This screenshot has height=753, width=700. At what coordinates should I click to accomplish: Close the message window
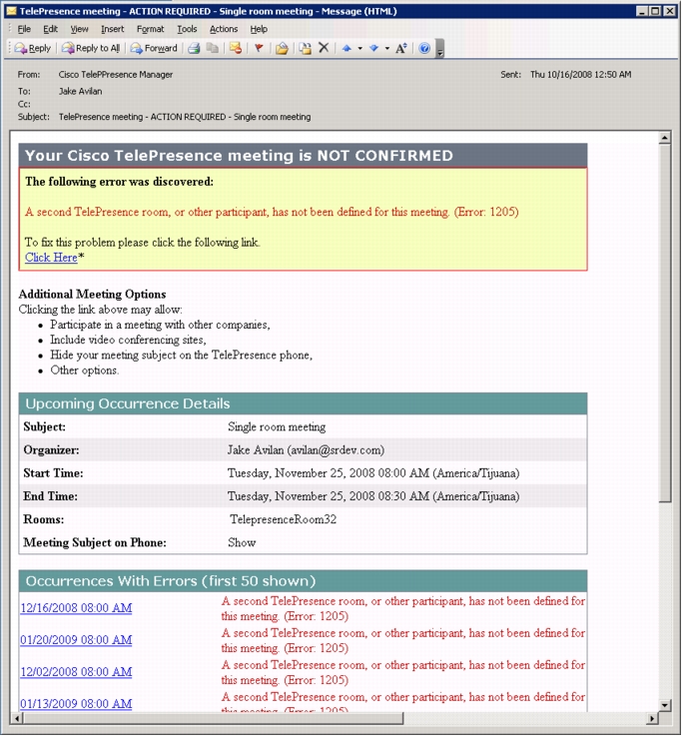(x=670, y=11)
